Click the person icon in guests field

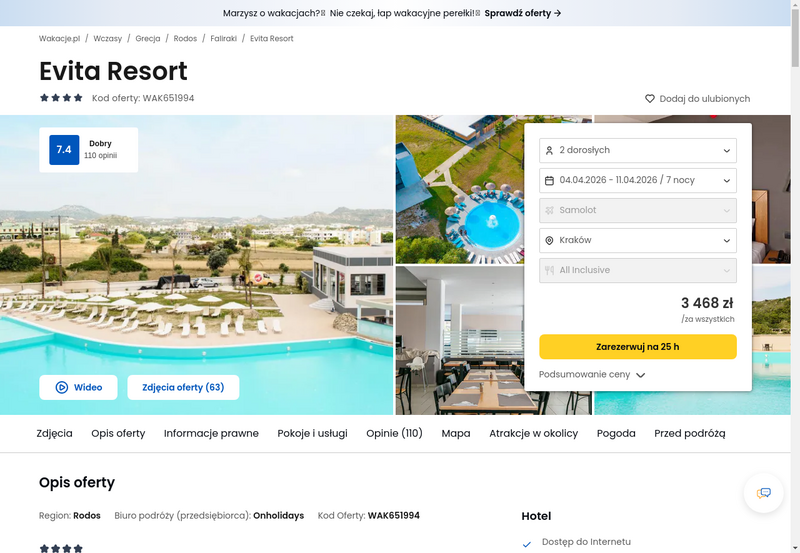click(x=549, y=150)
